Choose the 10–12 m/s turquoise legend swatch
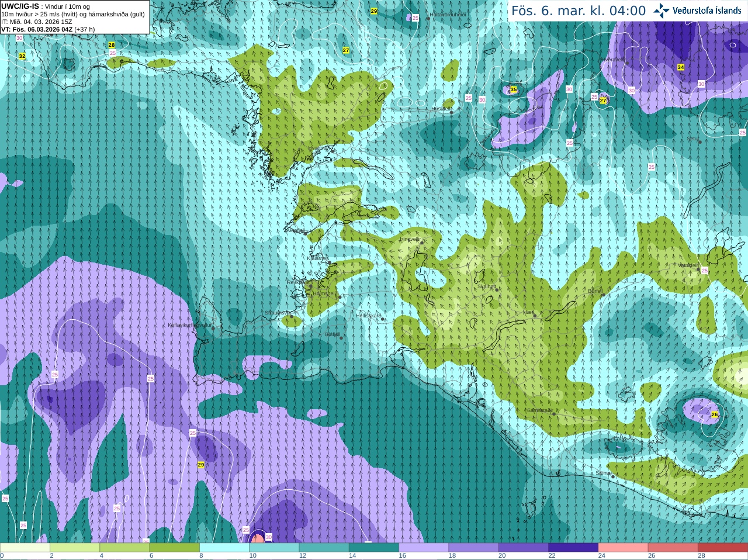The height and width of the screenshot is (560, 748). pyautogui.click(x=274, y=548)
